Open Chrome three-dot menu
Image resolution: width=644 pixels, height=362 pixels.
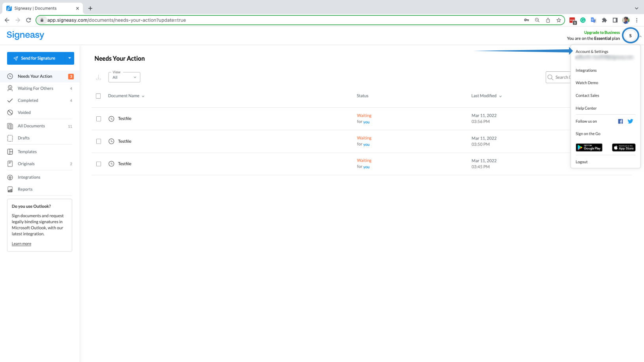[x=637, y=20]
